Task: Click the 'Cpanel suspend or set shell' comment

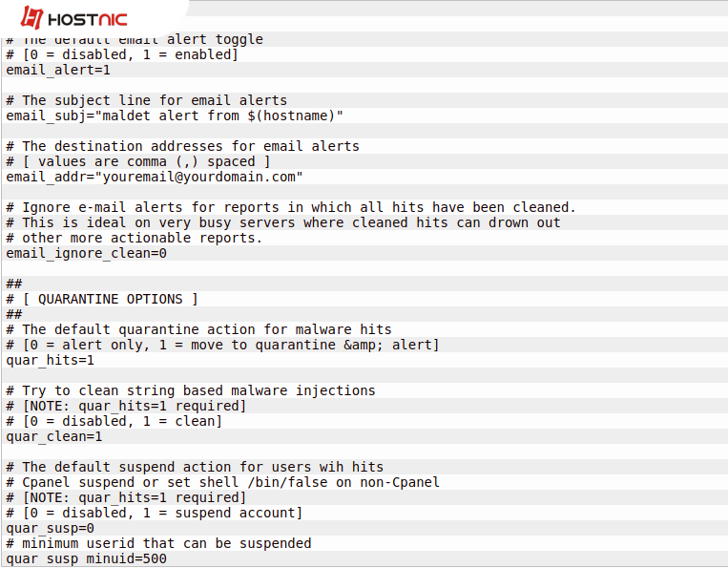Action: 222,482
